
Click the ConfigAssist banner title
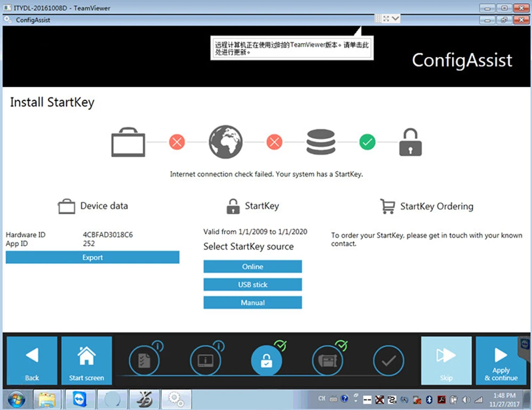(x=462, y=61)
